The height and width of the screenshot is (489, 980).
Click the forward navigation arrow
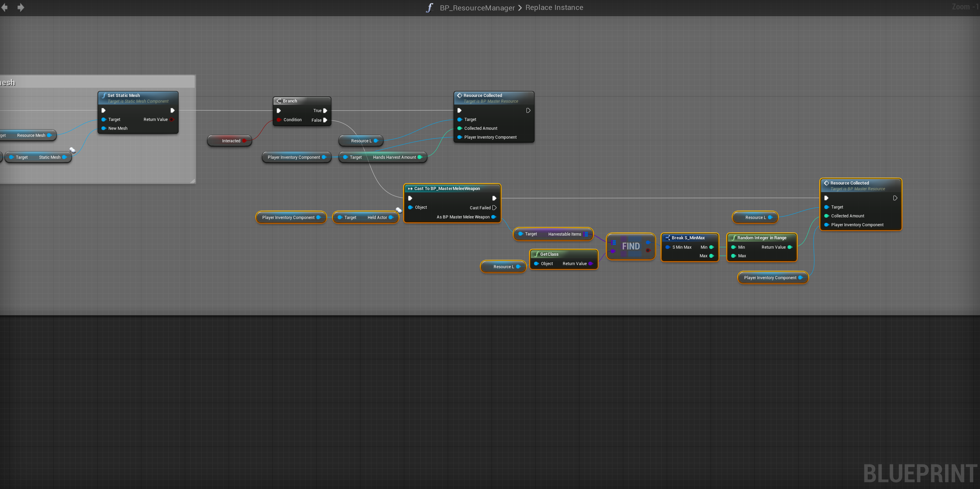(21, 7)
